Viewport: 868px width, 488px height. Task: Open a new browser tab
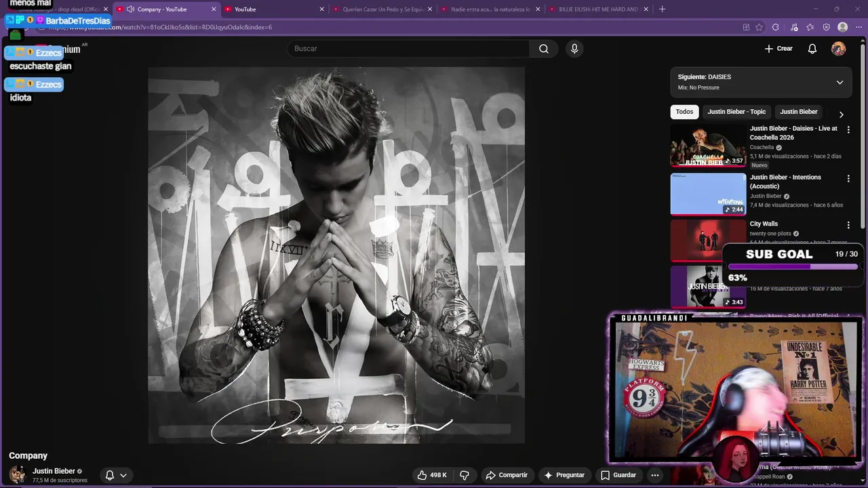662,9
